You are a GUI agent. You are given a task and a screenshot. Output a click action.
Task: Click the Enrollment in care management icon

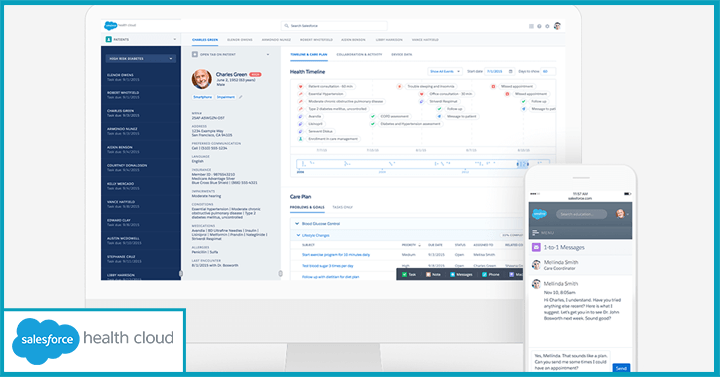(301, 139)
